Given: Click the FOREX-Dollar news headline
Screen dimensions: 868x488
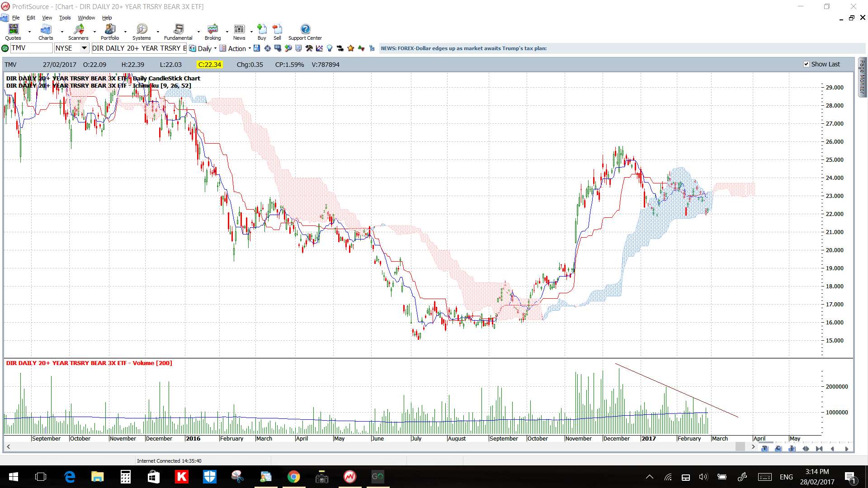Looking at the screenshot, I should tap(463, 48).
